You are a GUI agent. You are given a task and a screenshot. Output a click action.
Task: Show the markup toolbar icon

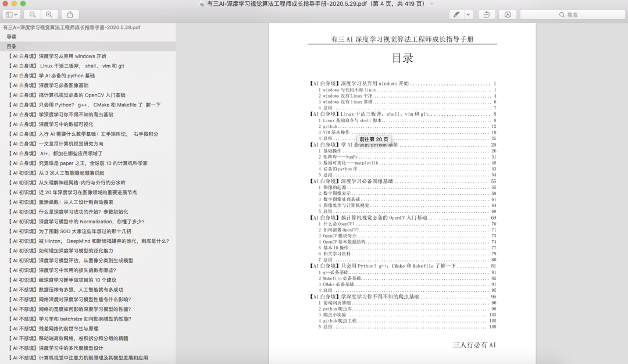[508, 15]
